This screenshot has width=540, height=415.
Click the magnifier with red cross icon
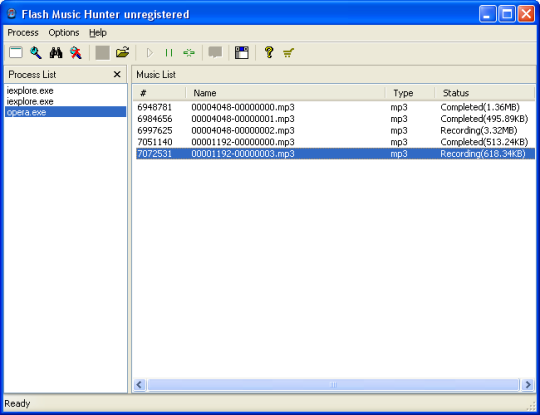tap(76, 53)
